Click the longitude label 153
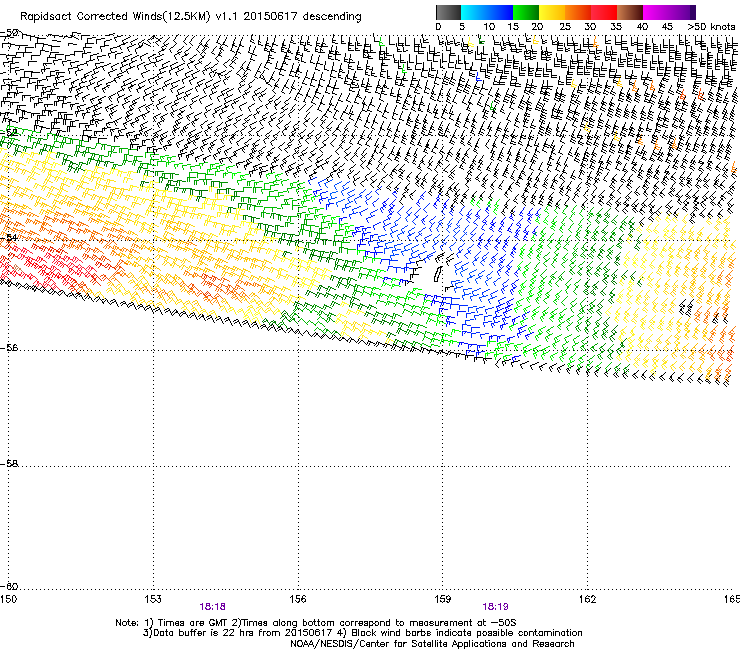Image resolution: width=740 pixels, height=650 pixels. 153,599
